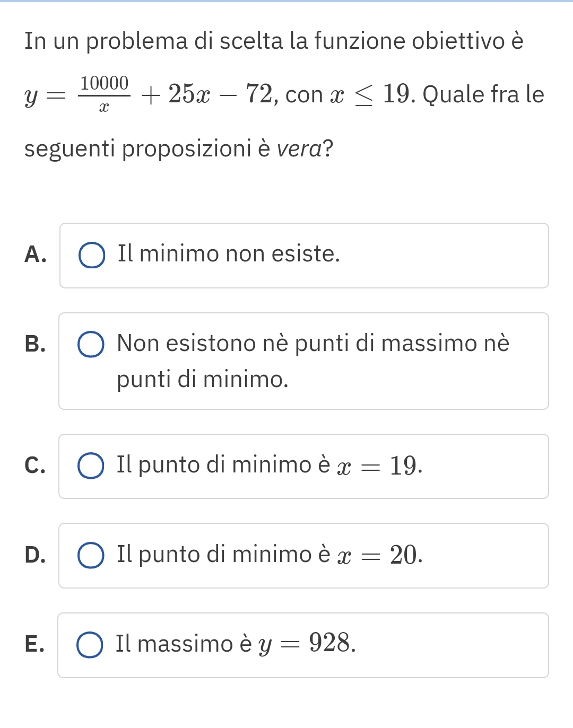This screenshot has height=728, width=573.
Task: Pick the radio button for option E
Action: 90,645
